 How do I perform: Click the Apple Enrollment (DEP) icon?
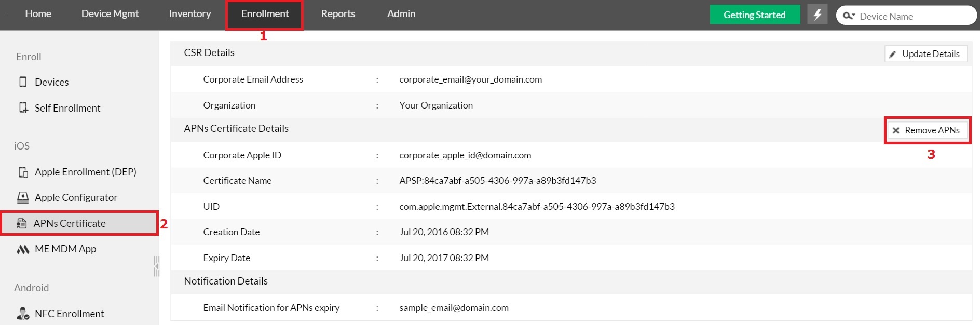click(23, 172)
